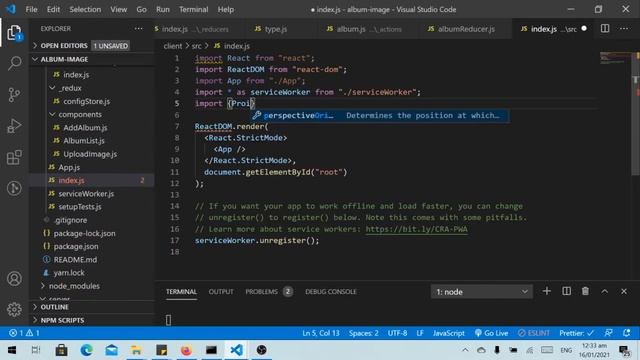Split the terminal panel
The image size is (640, 360).
[567, 291]
